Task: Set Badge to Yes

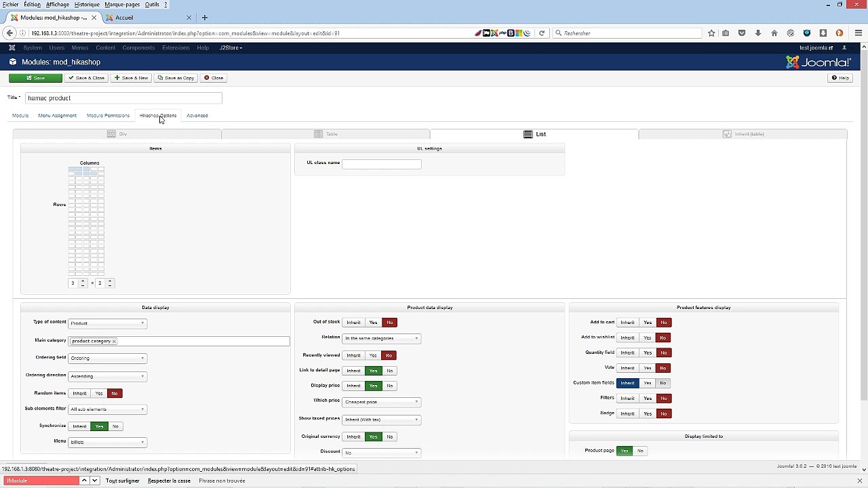Action: (x=648, y=413)
